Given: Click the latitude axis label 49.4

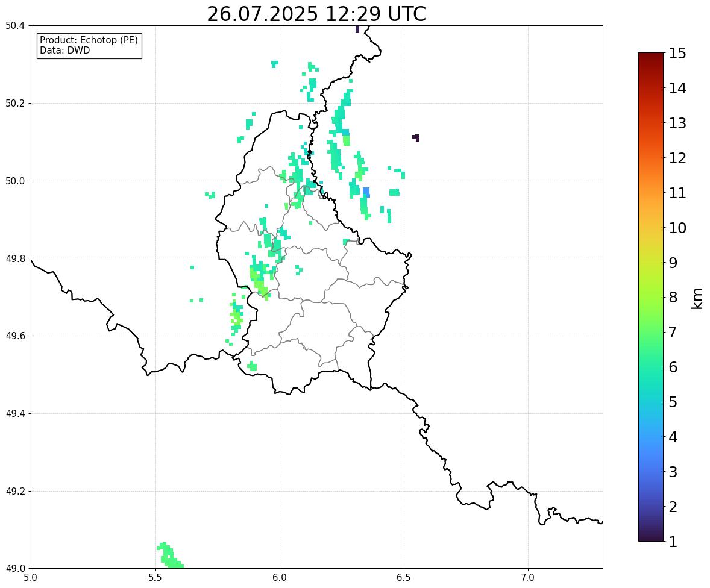Looking at the screenshot, I should [x=15, y=413].
